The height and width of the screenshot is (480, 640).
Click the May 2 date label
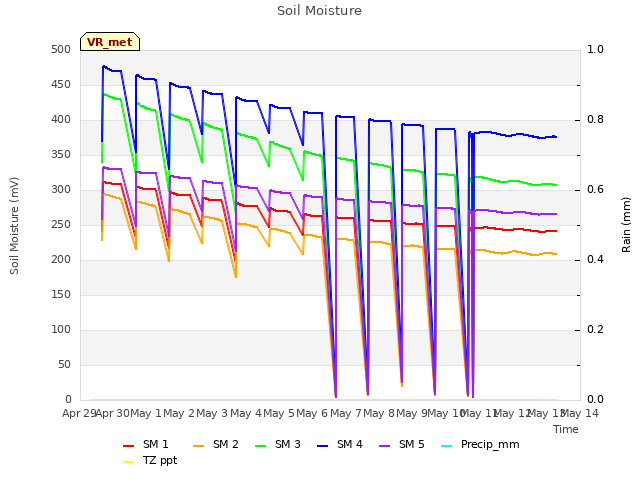[x=179, y=414]
